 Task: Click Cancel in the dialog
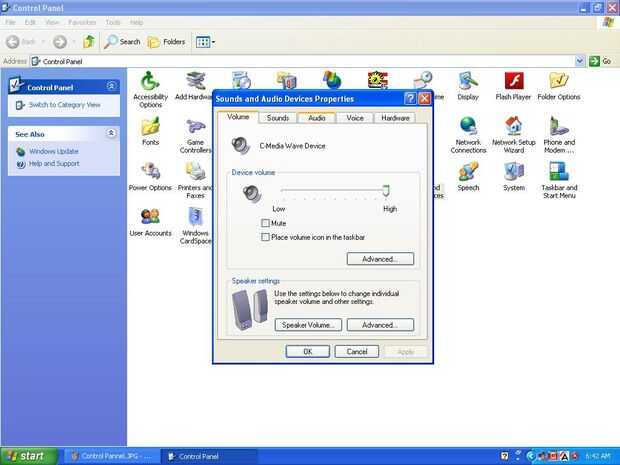coord(357,352)
